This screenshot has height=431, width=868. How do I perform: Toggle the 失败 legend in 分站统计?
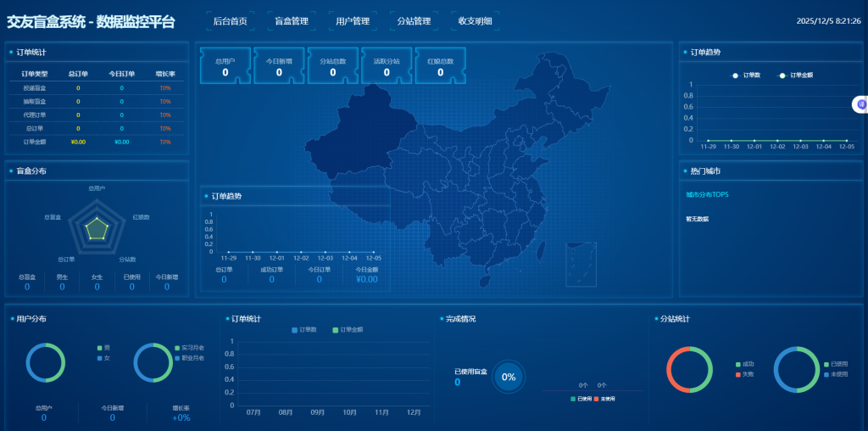(x=744, y=374)
